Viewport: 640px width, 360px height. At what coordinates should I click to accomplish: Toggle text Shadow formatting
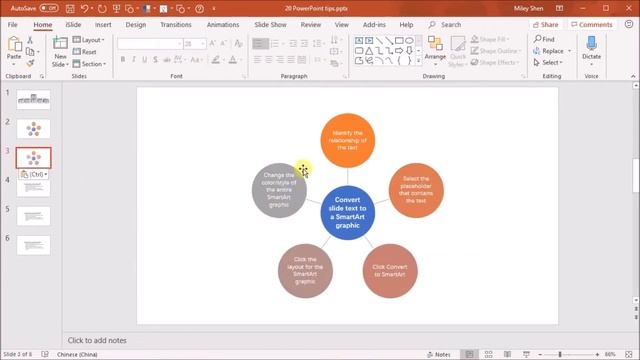click(x=156, y=60)
